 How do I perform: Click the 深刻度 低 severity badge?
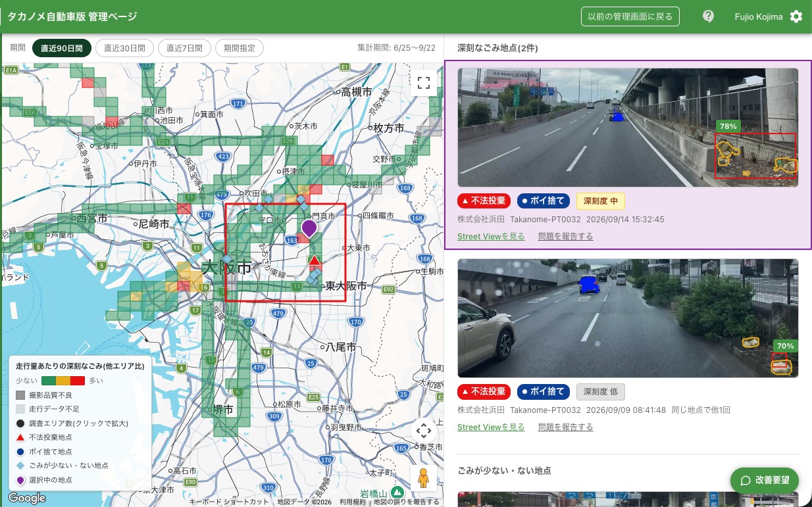pos(601,392)
